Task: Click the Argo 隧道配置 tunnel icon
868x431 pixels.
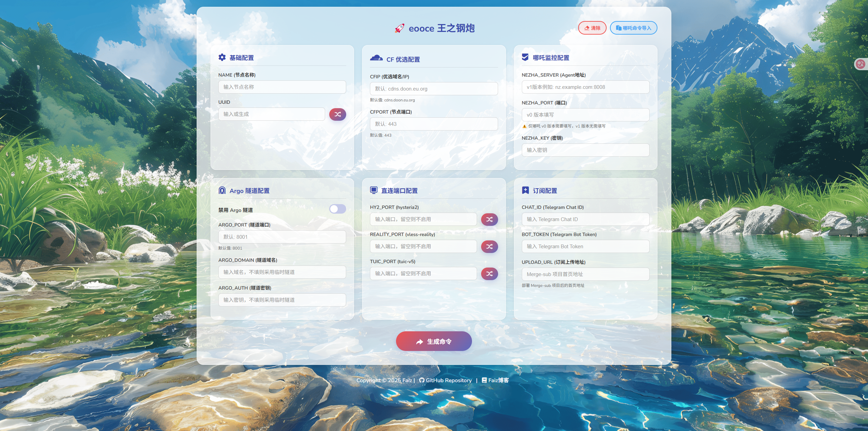Action: (x=222, y=190)
